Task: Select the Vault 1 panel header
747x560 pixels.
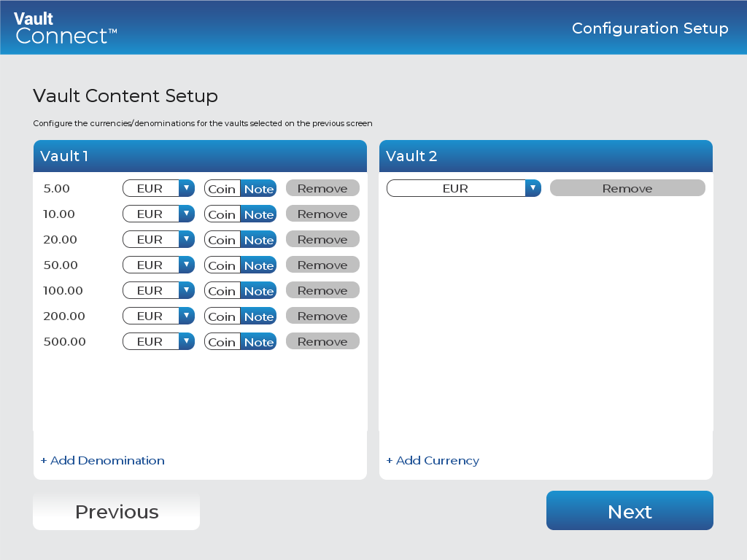Action: click(200, 156)
